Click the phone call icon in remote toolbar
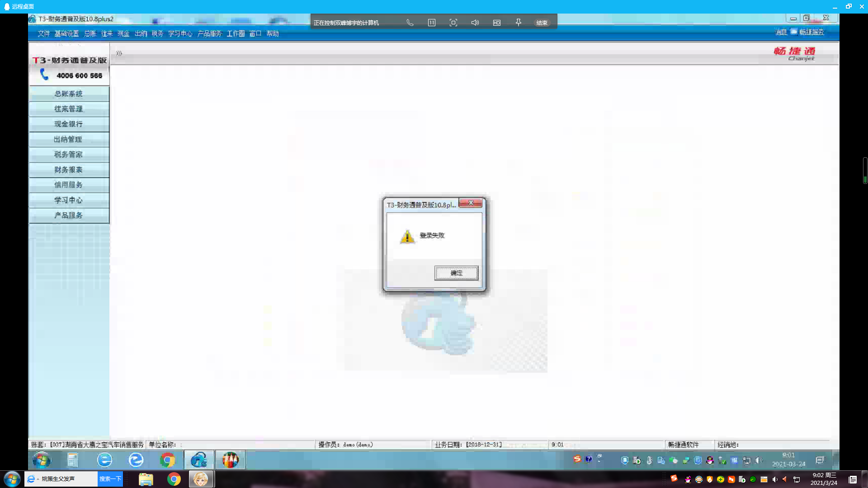The height and width of the screenshot is (488, 868). [x=410, y=23]
